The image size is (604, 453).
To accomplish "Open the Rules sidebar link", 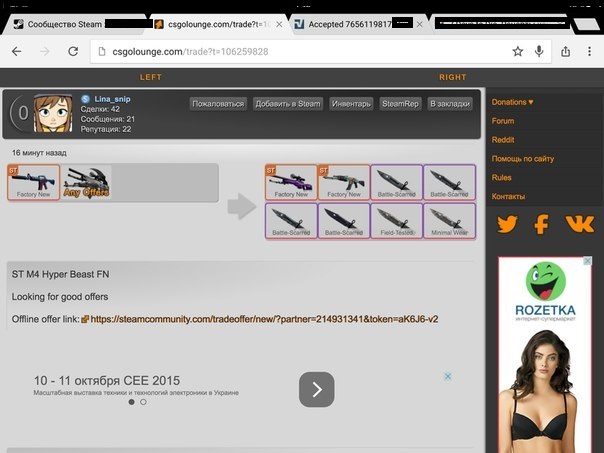I will click(x=501, y=178).
